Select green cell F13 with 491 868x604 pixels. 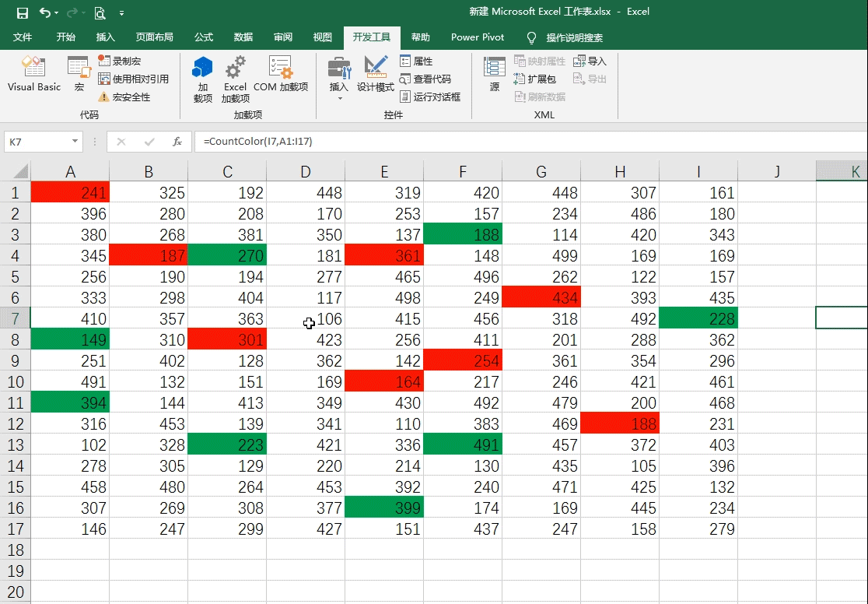coord(463,444)
